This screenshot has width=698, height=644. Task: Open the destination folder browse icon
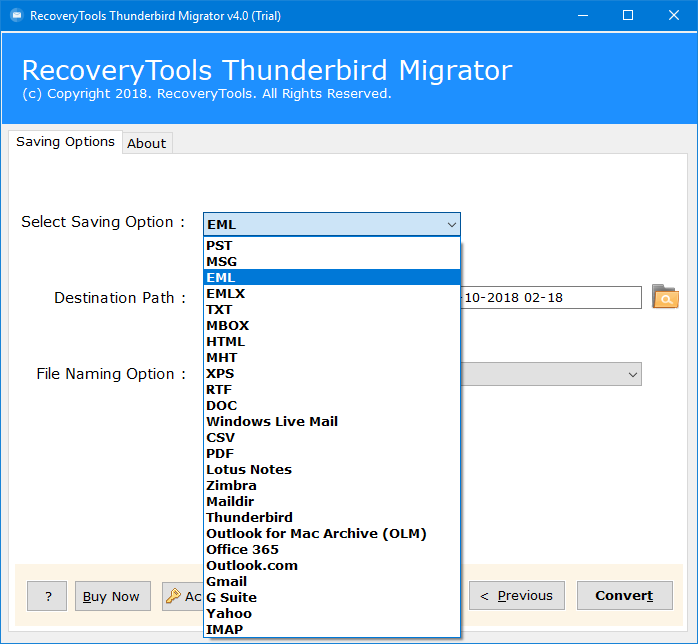pos(665,297)
